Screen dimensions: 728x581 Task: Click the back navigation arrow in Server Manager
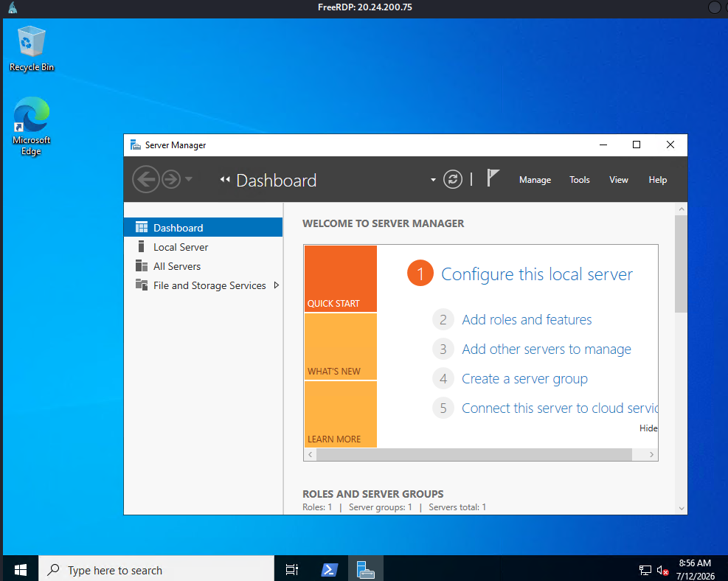[x=146, y=179]
